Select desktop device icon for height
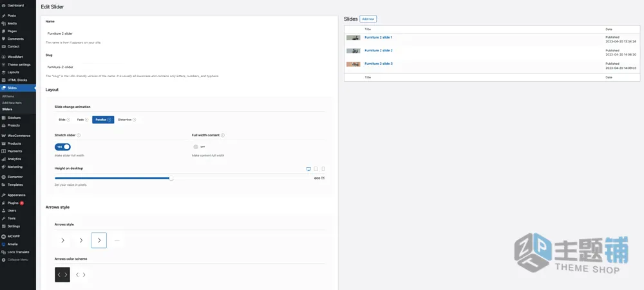 [309, 169]
